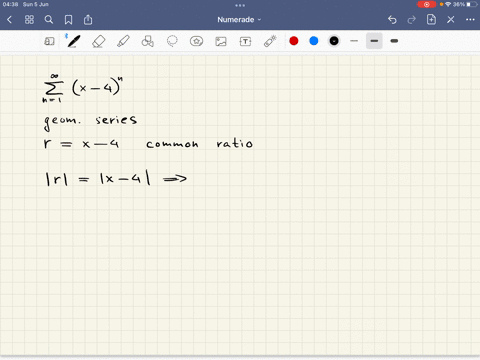Image resolution: width=480 pixels, height=360 pixels.
Task: Select the thickest stroke width
Action: click(394, 41)
